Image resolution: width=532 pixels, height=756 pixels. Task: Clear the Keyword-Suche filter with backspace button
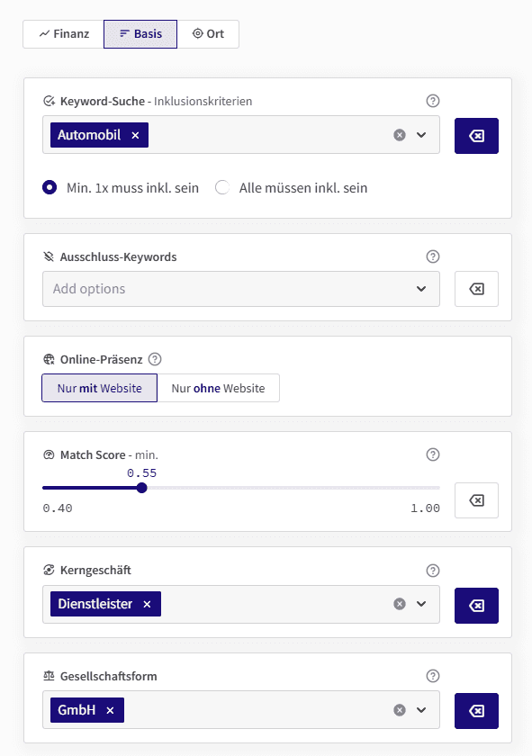pyautogui.click(x=476, y=136)
